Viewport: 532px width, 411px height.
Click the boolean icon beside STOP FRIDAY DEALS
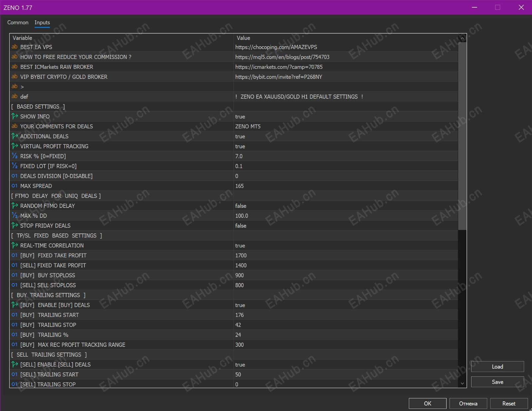pyautogui.click(x=14, y=225)
